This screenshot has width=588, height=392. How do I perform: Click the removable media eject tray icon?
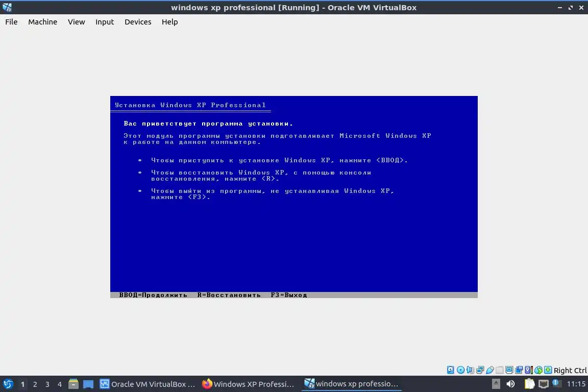click(x=496, y=384)
